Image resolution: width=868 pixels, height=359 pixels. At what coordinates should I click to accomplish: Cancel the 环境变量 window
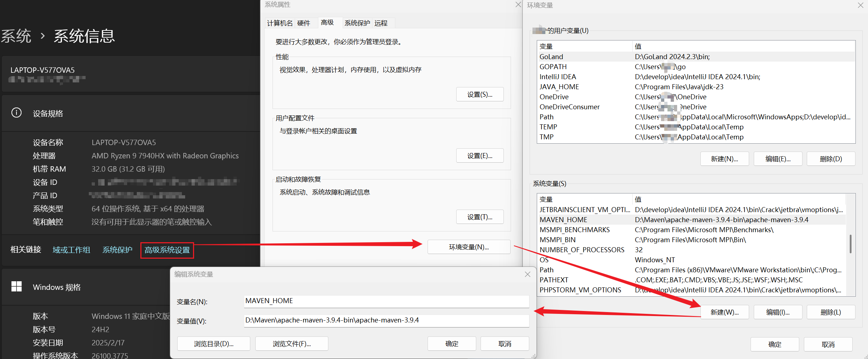828,344
